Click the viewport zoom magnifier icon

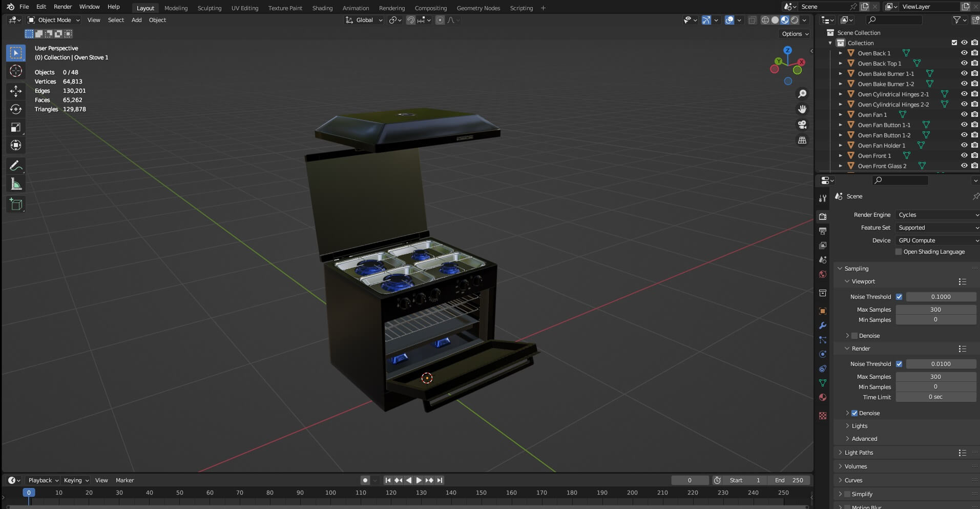pyautogui.click(x=802, y=94)
